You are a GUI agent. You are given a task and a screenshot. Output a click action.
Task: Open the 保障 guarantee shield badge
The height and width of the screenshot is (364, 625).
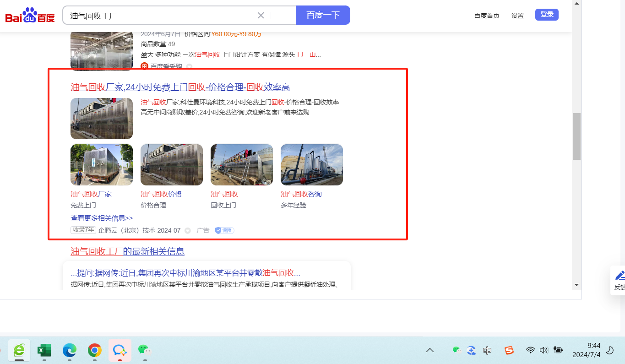[x=224, y=230]
